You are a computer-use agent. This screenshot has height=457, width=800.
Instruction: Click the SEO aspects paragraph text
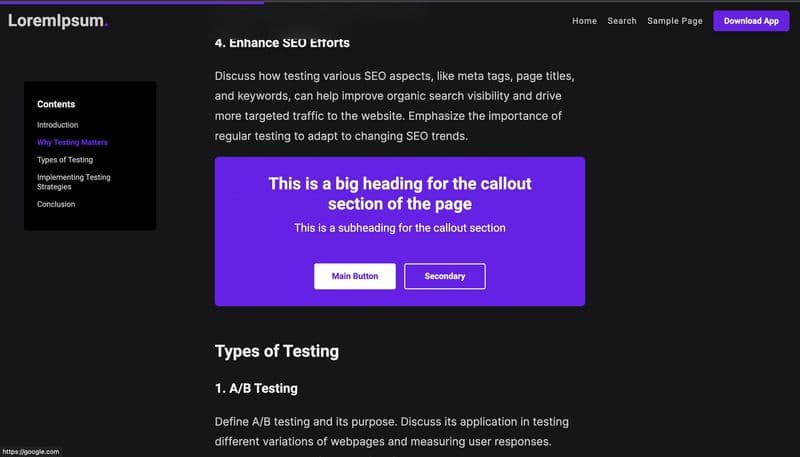click(x=394, y=106)
